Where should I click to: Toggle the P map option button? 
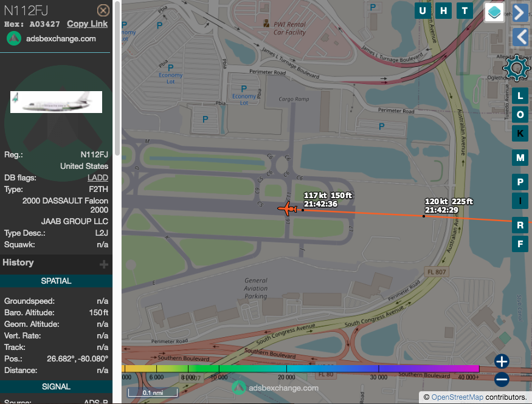pyautogui.click(x=520, y=182)
